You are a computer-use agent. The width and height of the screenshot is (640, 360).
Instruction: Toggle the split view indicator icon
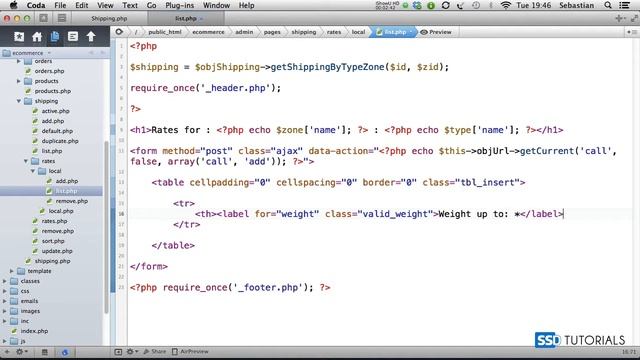(x=632, y=32)
